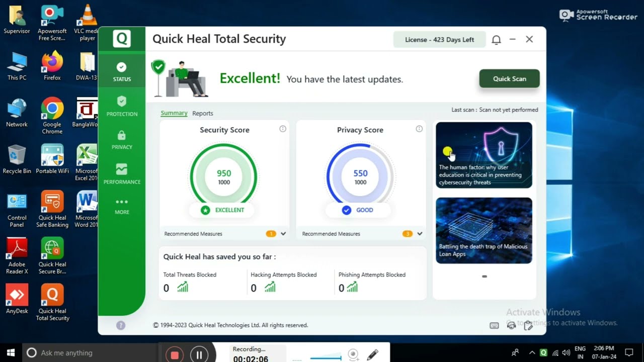Click 'Last scan : Scan not yet performed' text

(x=495, y=110)
